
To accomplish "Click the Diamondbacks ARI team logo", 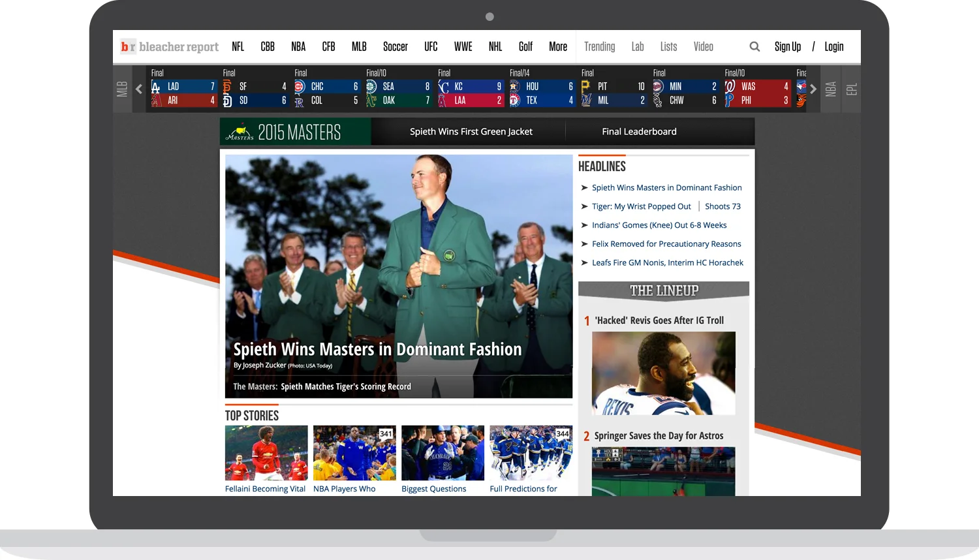I will coord(156,101).
